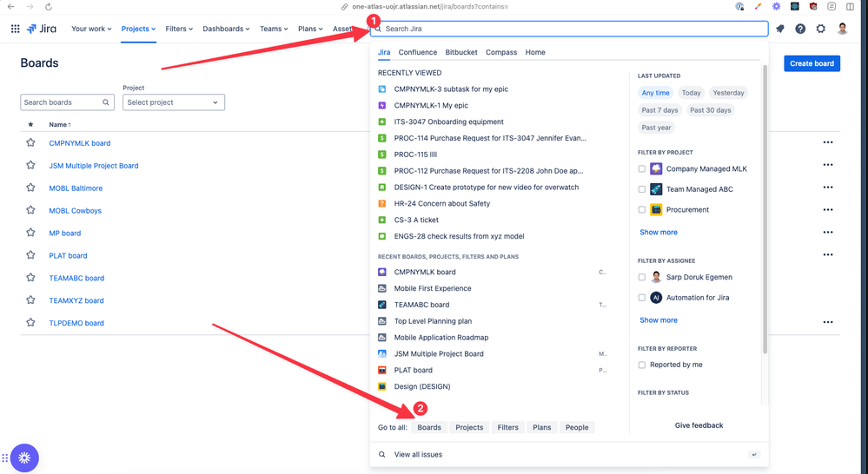
Task: Star the CMPNYMLK board
Action: pyautogui.click(x=30, y=142)
